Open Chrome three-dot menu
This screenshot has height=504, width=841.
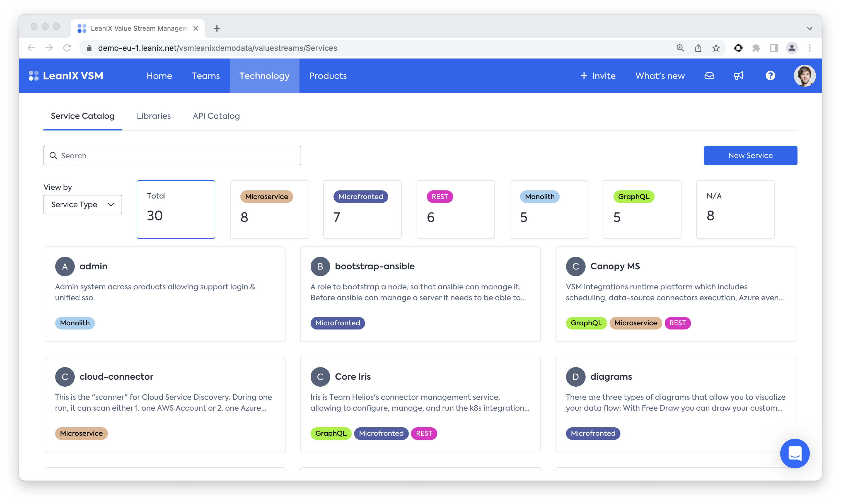(809, 48)
